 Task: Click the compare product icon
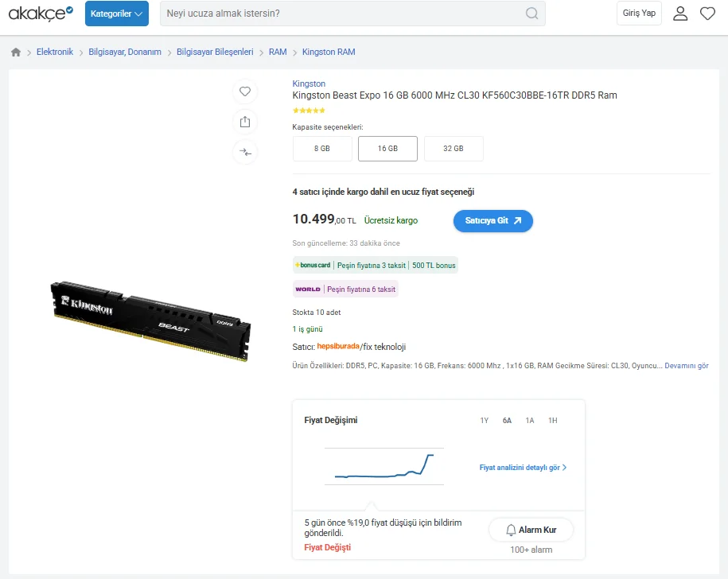tap(245, 152)
